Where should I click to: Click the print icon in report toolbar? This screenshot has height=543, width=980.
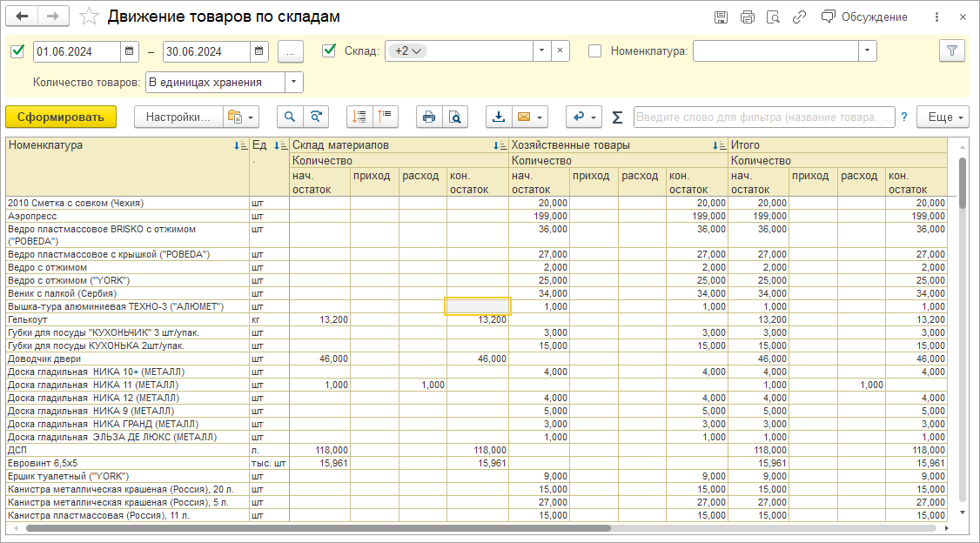click(428, 117)
